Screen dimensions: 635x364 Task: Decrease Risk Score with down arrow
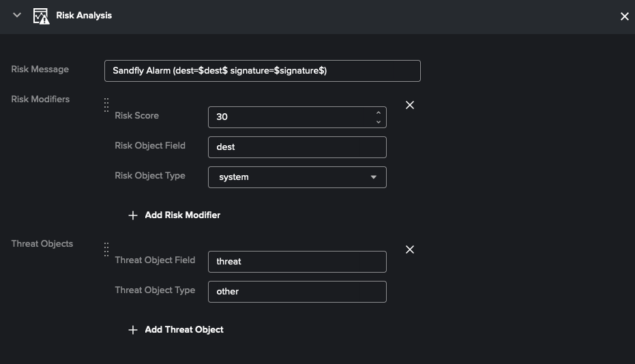click(x=379, y=122)
